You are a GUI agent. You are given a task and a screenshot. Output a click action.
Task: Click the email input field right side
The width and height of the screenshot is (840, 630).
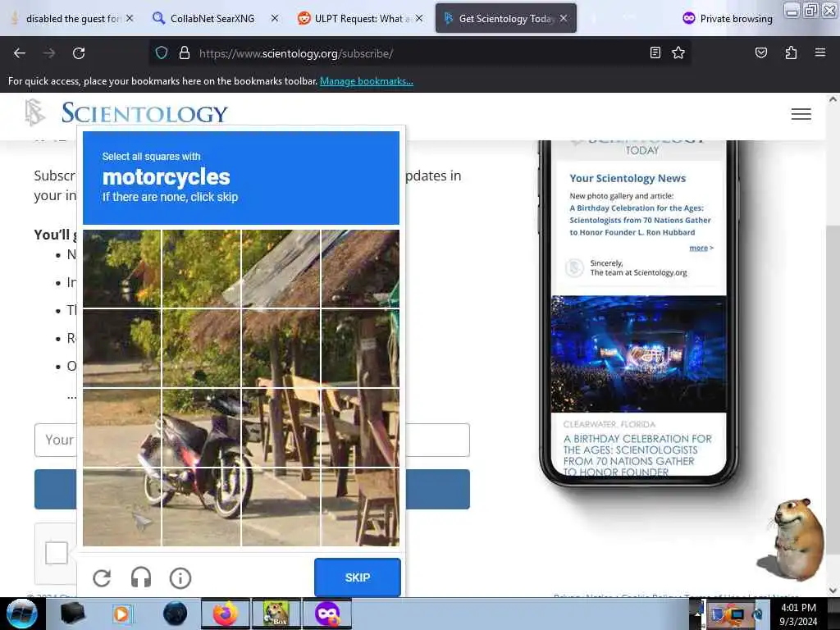[x=438, y=440]
